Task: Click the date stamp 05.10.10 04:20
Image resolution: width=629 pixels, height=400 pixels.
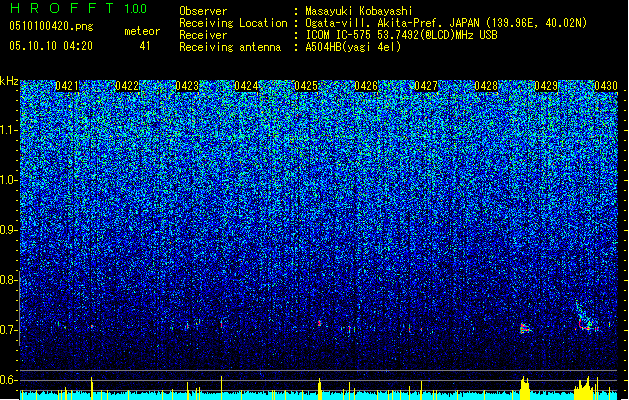Action: click(51, 46)
